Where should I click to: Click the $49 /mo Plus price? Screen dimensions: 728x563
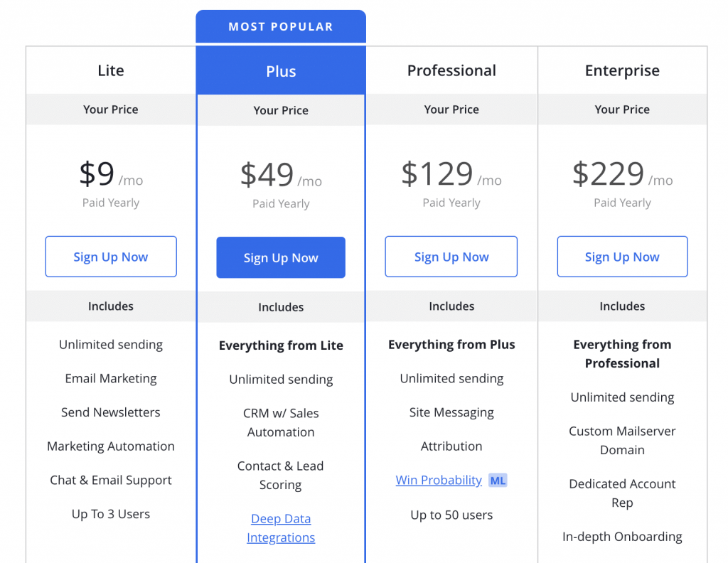pyautogui.click(x=281, y=175)
